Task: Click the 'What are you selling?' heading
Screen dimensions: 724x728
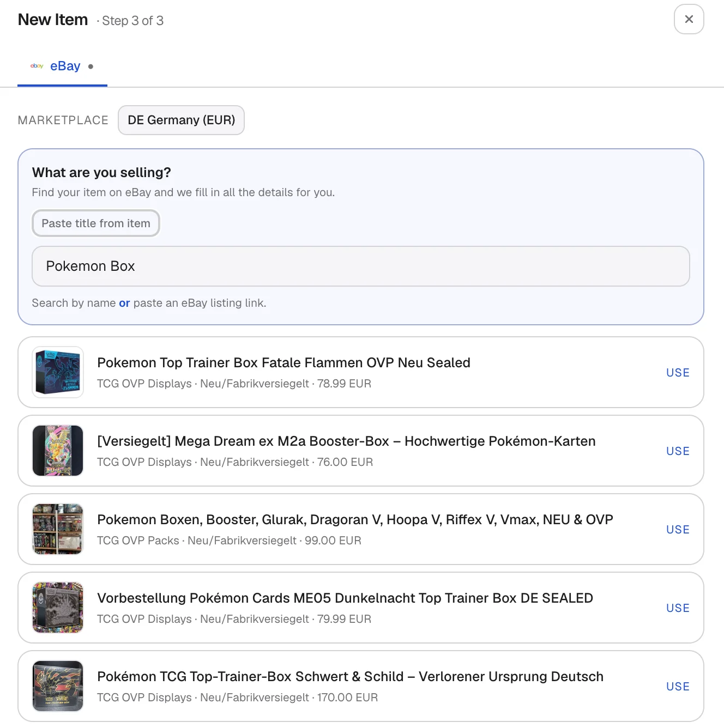Action: coord(101,173)
